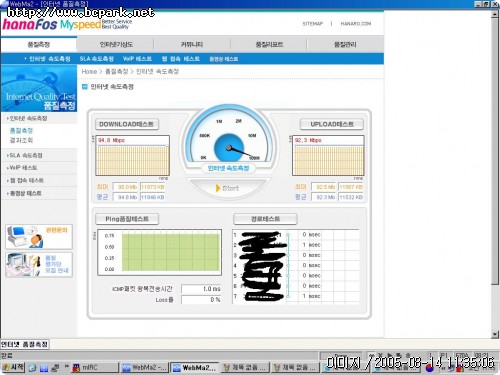Click the DOWNLOAD테스트 button
This screenshot has width=500, height=375.
(127, 124)
